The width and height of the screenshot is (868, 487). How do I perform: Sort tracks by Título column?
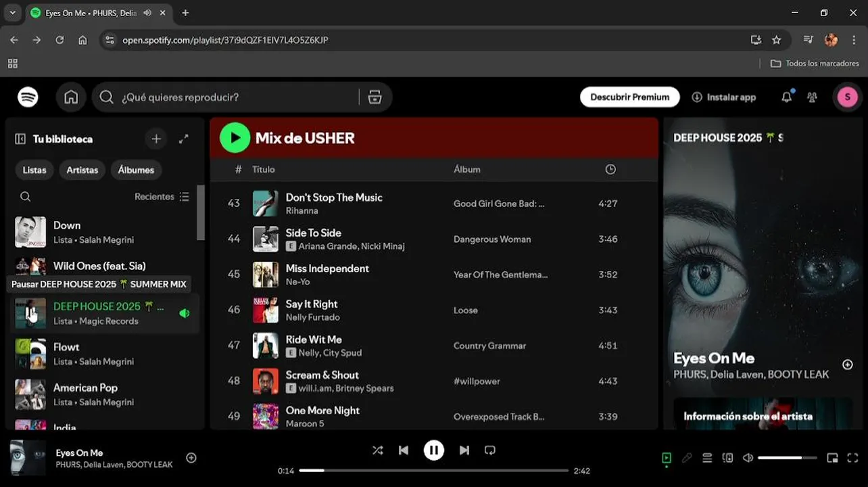click(264, 169)
